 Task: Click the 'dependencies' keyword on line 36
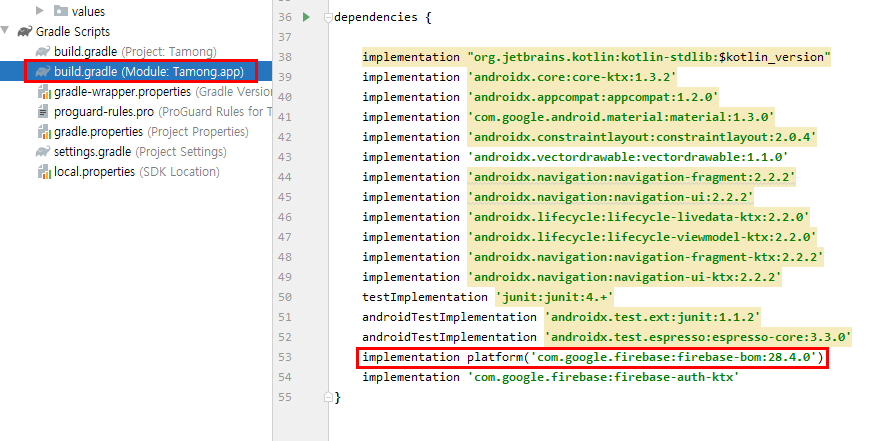pos(376,17)
